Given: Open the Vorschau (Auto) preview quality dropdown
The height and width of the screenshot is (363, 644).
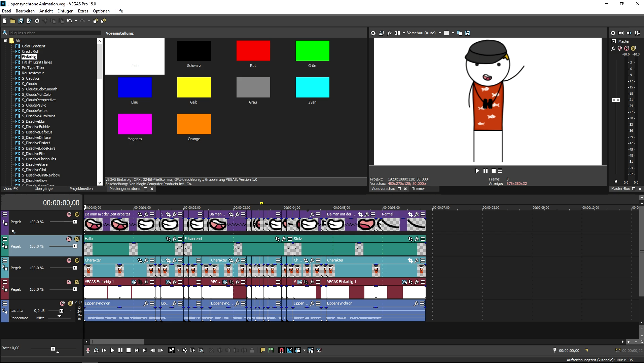Looking at the screenshot, I should tap(440, 33).
